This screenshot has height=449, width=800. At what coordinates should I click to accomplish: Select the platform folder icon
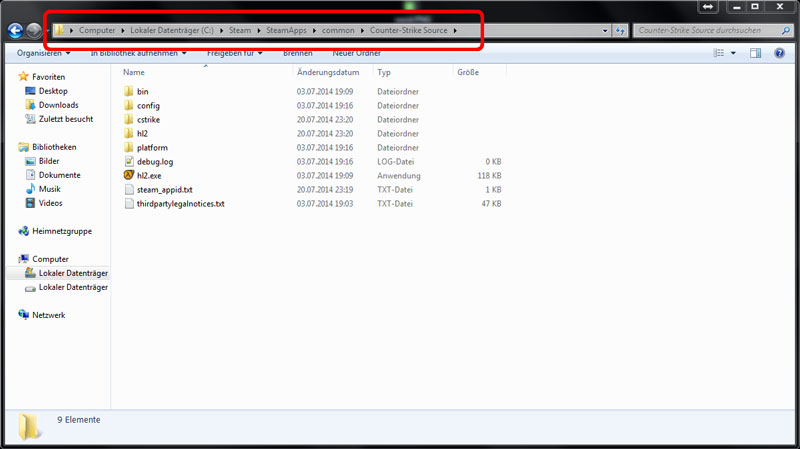[129, 147]
